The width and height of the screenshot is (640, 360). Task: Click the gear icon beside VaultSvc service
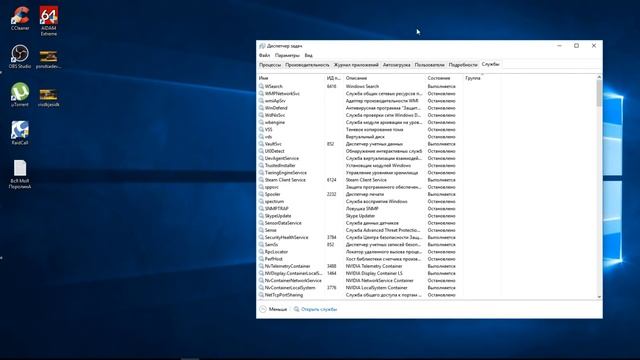[x=261, y=144]
